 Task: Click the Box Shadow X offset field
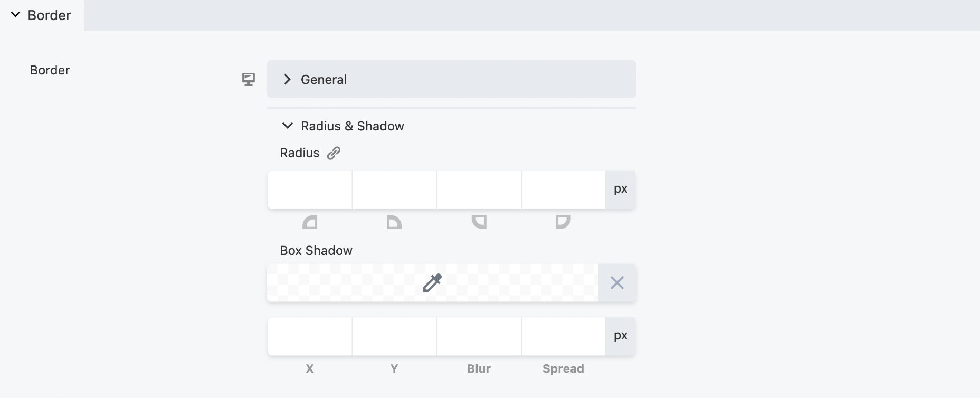coord(310,336)
